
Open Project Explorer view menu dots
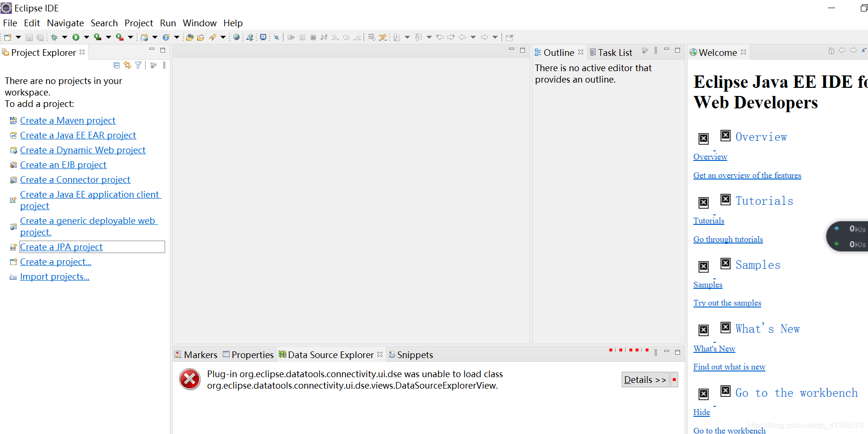164,65
